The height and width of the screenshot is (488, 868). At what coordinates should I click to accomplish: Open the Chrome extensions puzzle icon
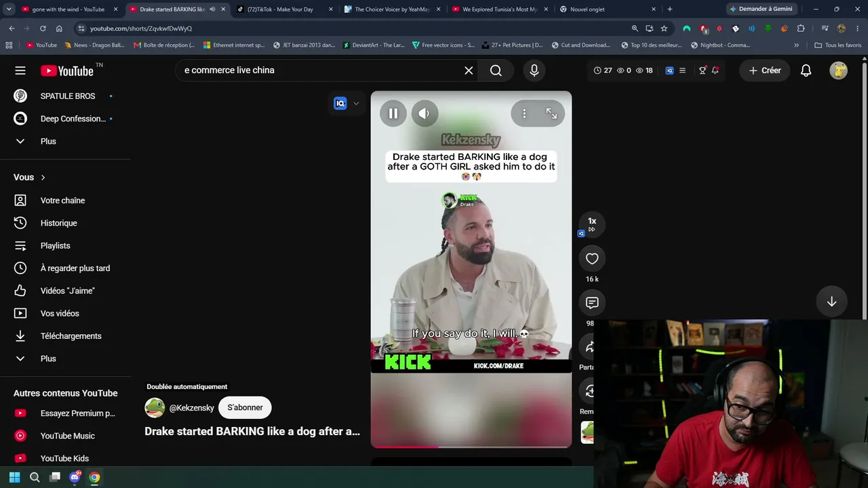point(801,28)
